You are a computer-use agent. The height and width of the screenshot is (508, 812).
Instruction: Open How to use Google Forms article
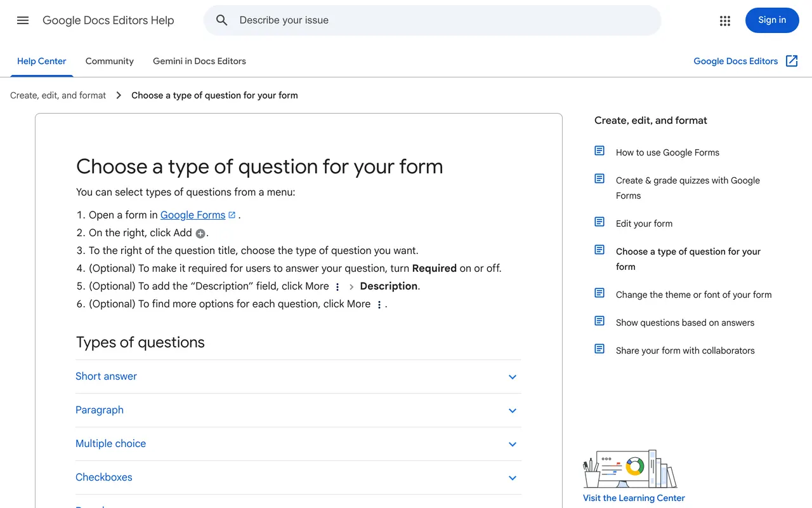667,152
